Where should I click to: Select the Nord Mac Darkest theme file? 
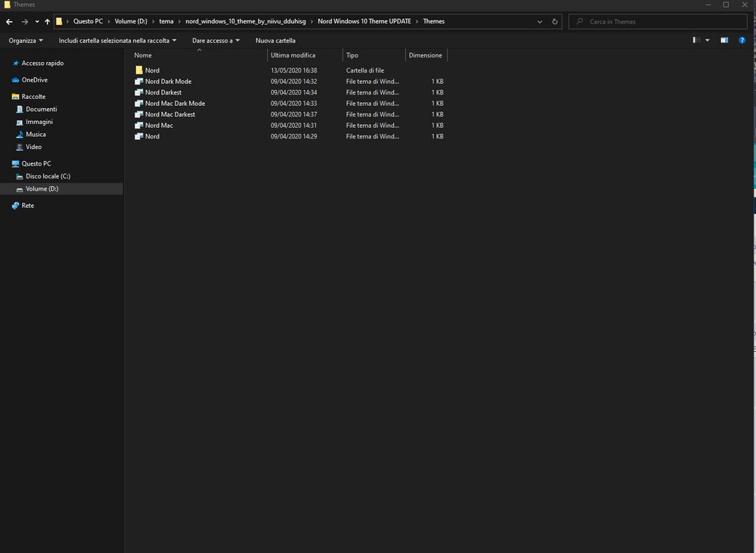click(x=169, y=114)
